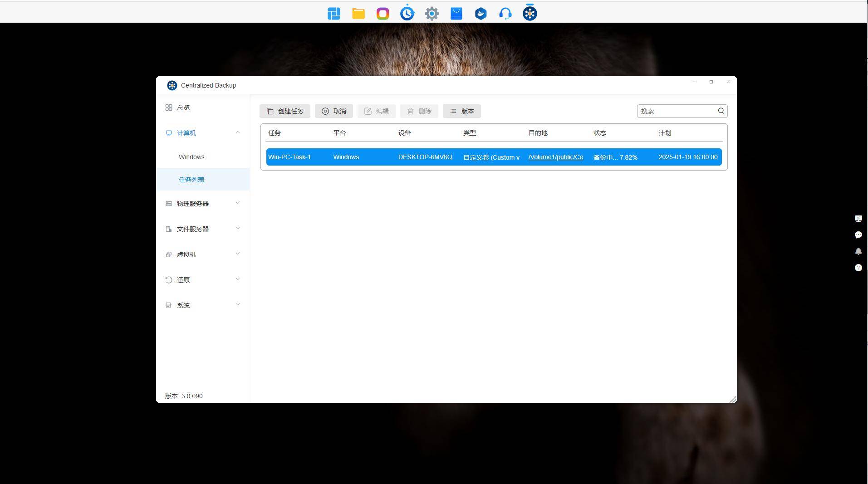
Task: Launch the Docker whale app from dock
Action: coord(481,14)
